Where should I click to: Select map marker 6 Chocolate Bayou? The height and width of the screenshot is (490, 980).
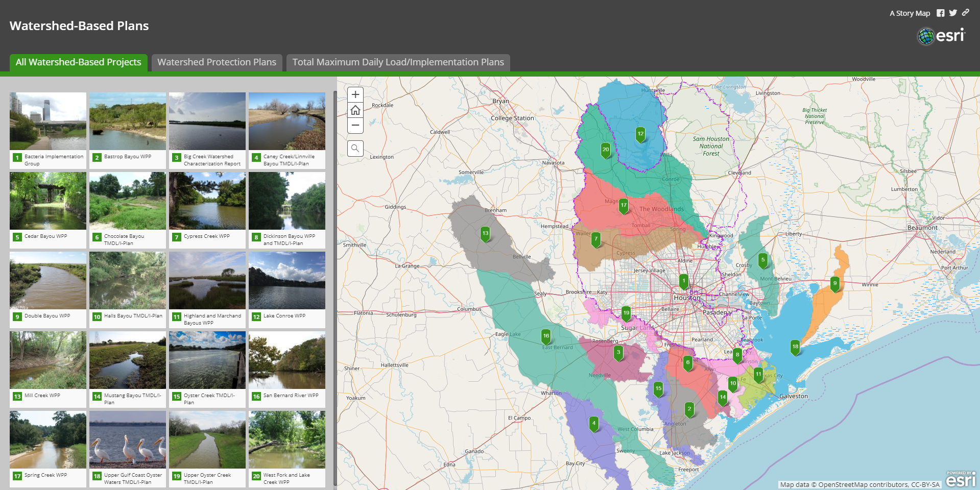point(688,363)
